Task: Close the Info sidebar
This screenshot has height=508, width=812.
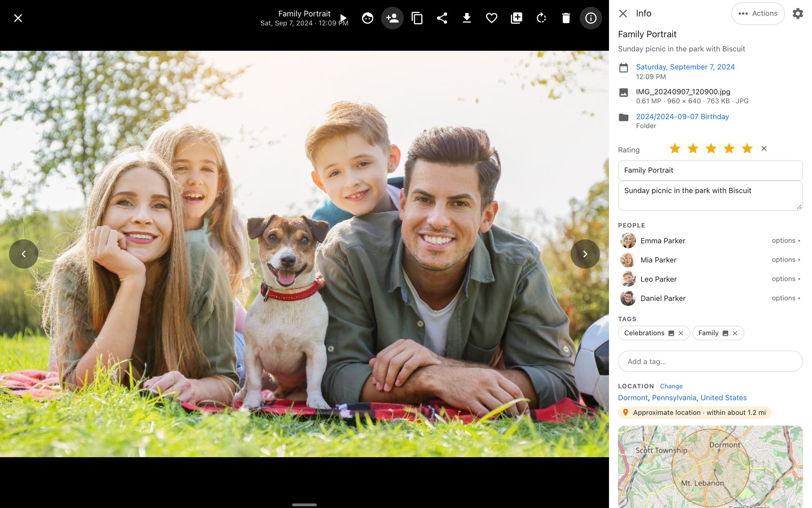Action: click(x=623, y=14)
